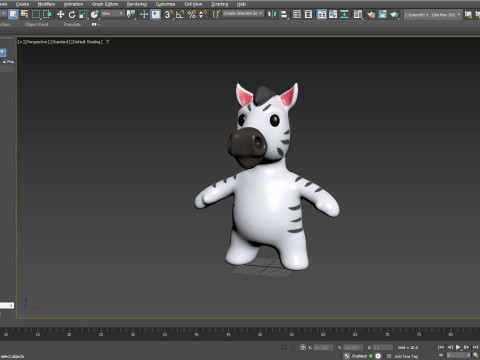480x360 pixels.
Task: Activate the Select and Move tool
Action: click(x=60, y=14)
